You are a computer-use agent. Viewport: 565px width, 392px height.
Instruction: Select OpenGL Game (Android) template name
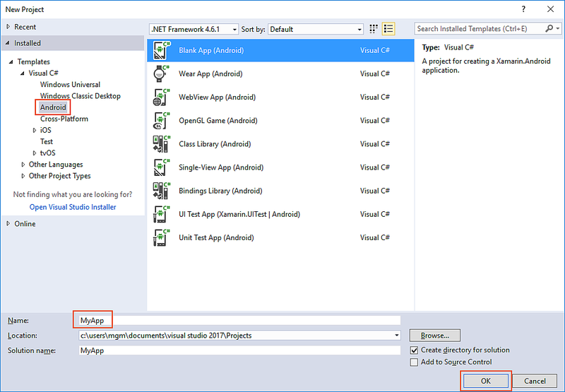[x=218, y=121]
